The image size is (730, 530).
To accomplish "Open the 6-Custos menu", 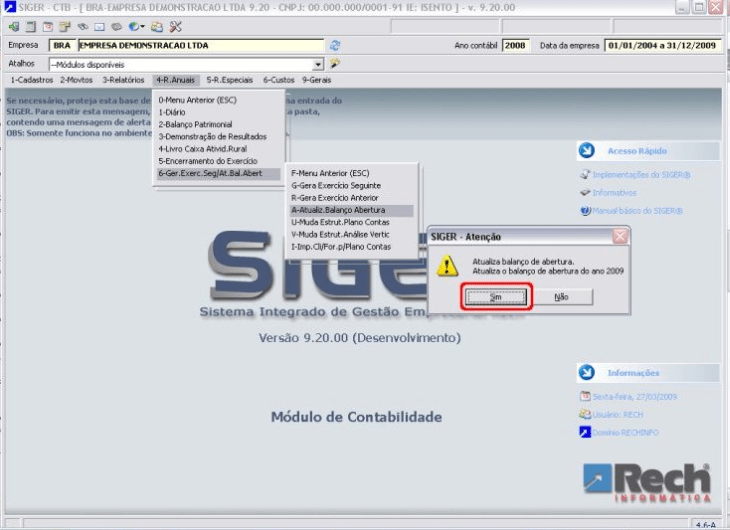I will pos(278,80).
